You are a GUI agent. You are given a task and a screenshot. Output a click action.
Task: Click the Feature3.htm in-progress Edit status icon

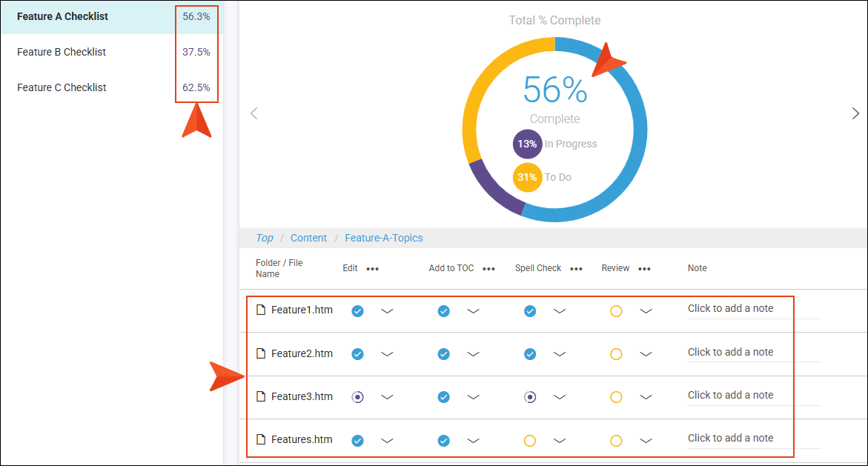(357, 397)
